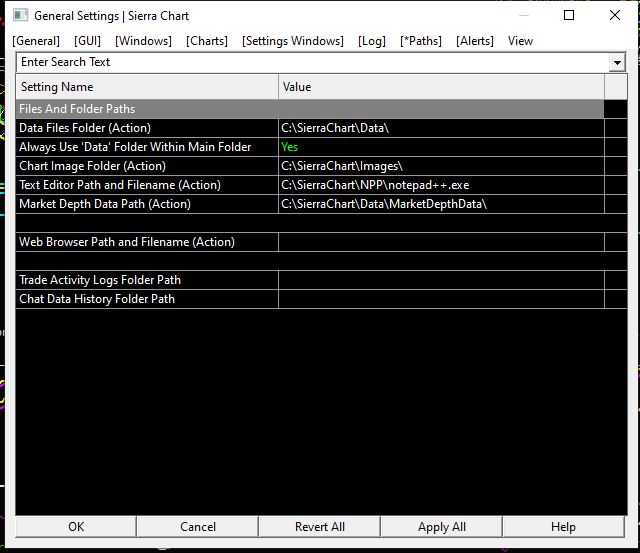
Task: Expand the search text dropdown arrow
Action: pyautogui.click(x=617, y=62)
